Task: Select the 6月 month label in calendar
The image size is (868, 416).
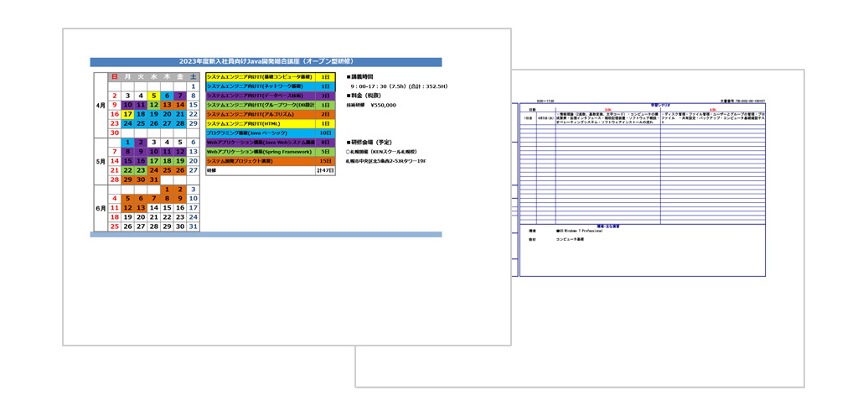Action: 101,208
